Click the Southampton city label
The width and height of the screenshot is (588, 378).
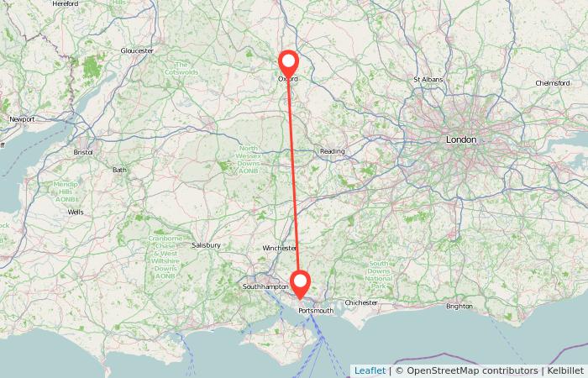(265, 286)
